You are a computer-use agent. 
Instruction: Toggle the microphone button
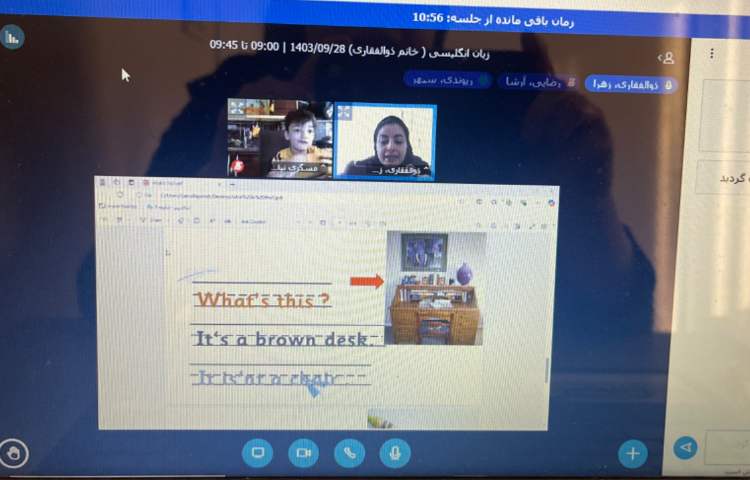[x=395, y=452]
